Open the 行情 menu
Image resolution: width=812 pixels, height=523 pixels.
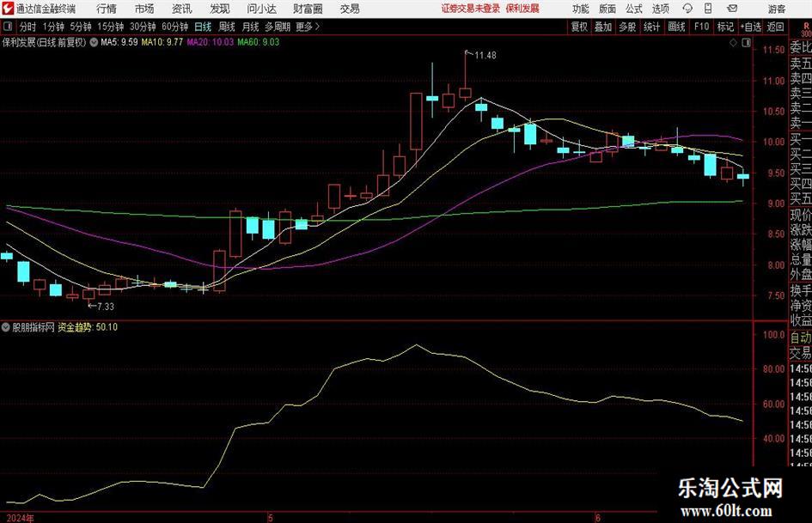pyautogui.click(x=107, y=9)
